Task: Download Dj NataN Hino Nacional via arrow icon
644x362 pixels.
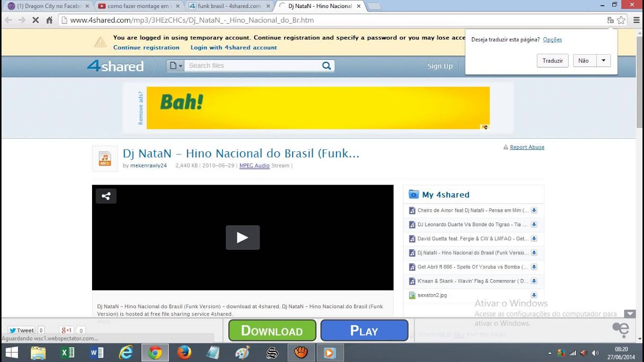Action: pyautogui.click(x=534, y=253)
